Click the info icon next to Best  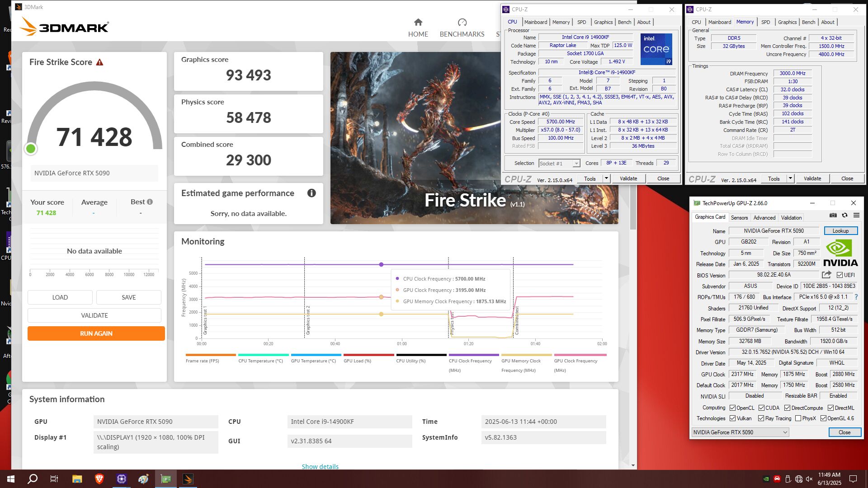(x=150, y=202)
